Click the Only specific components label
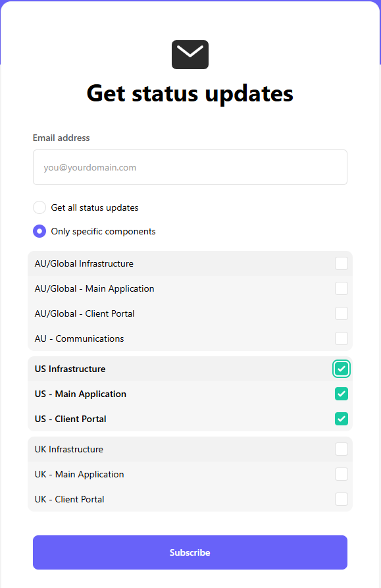Image resolution: width=381 pixels, height=588 pixels. click(x=103, y=231)
